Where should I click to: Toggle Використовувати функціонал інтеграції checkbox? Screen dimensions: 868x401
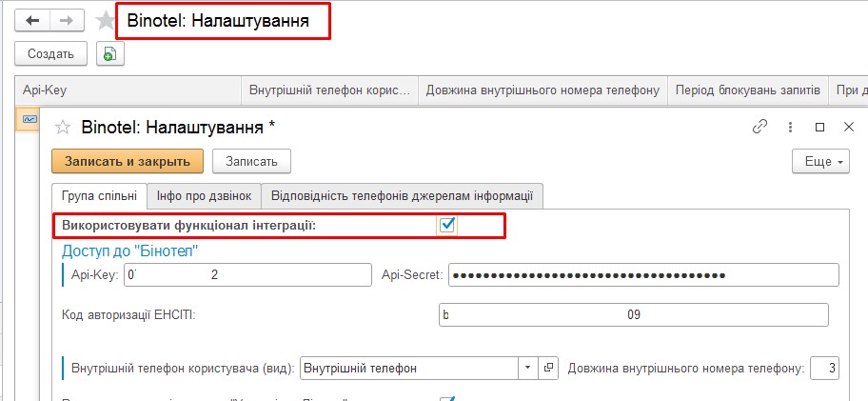pos(447,225)
